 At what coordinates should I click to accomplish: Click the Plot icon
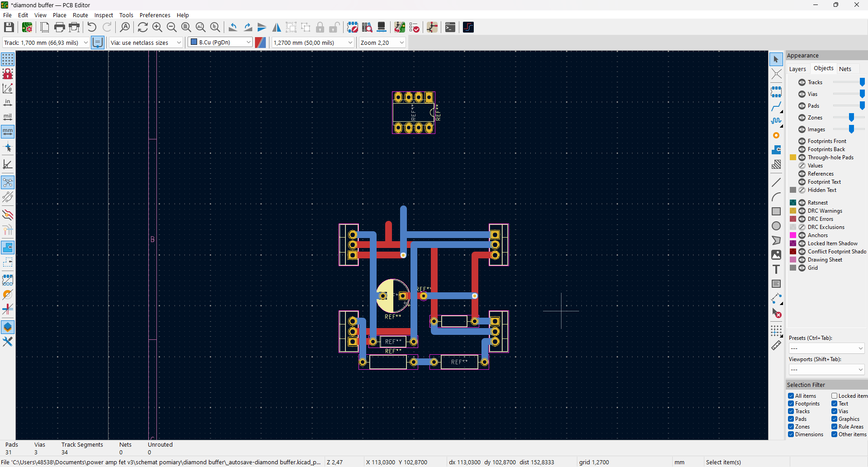tap(74, 27)
